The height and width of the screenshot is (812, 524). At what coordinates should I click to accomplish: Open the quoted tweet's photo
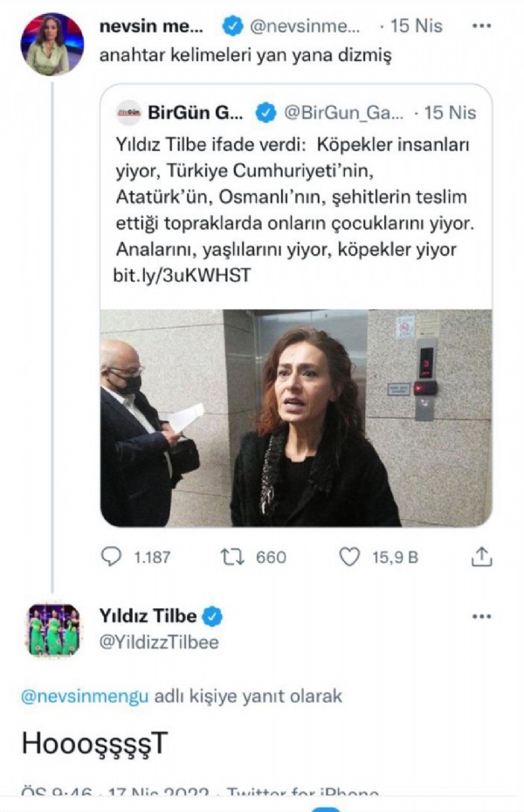[294, 418]
